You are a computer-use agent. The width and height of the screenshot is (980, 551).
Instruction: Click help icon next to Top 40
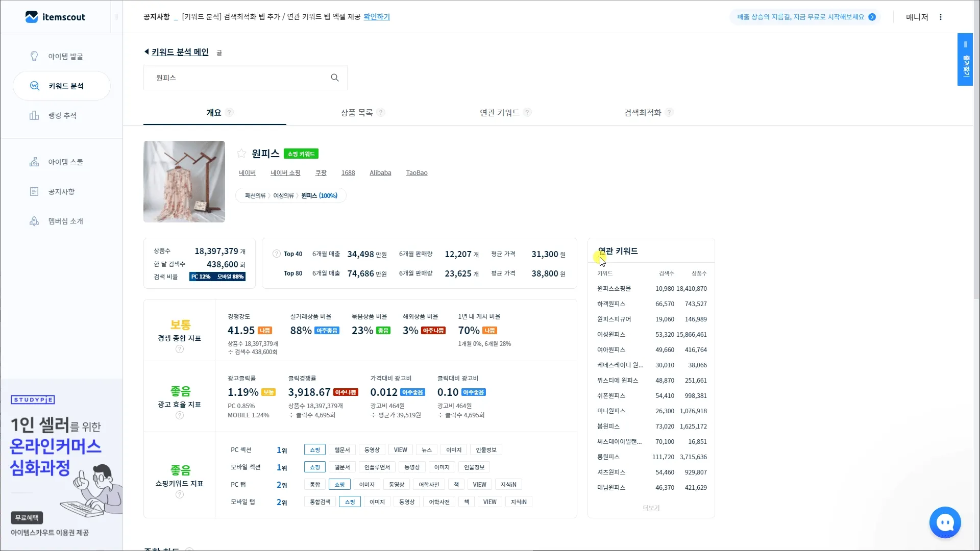pos(277,254)
